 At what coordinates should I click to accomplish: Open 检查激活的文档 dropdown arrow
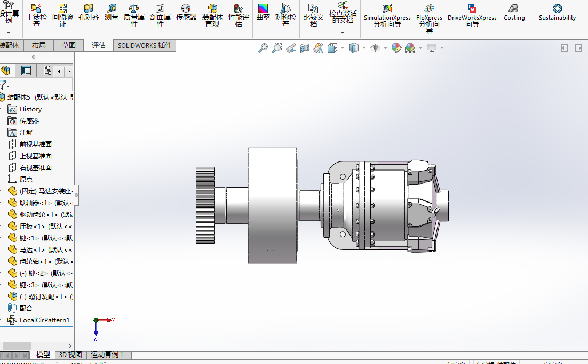point(343,33)
